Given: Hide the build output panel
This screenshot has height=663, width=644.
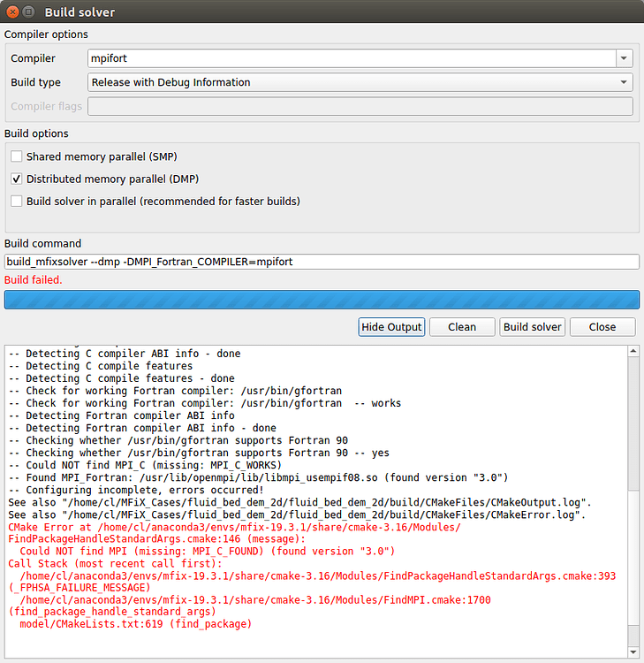Looking at the screenshot, I should click(391, 327).
